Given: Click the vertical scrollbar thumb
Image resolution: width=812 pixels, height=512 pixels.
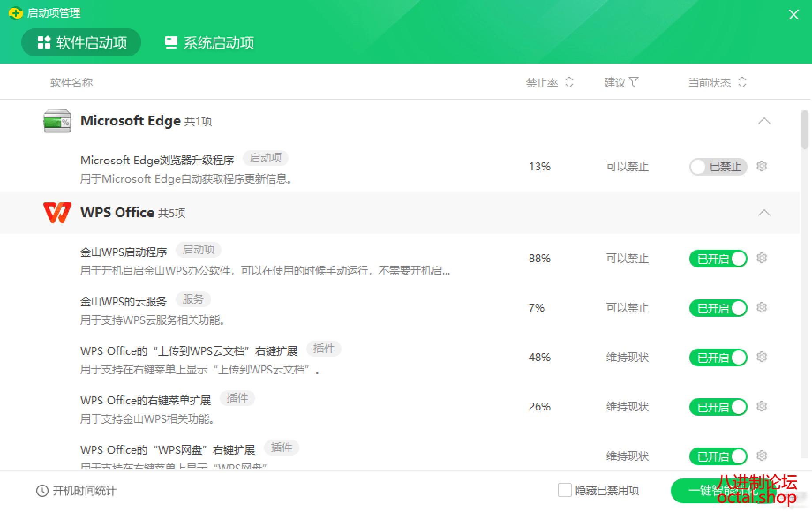Looking at the screenshot, I should 804,129.
